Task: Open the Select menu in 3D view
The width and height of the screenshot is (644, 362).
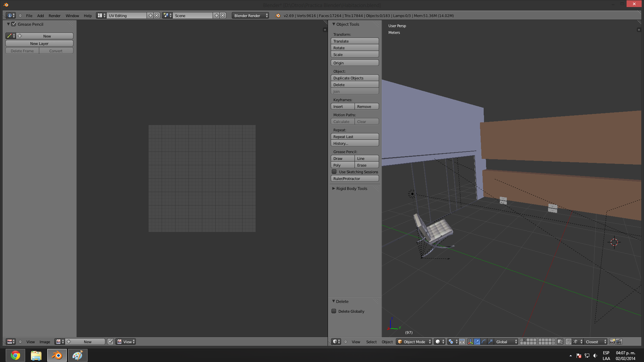Action: pos(371,342)
